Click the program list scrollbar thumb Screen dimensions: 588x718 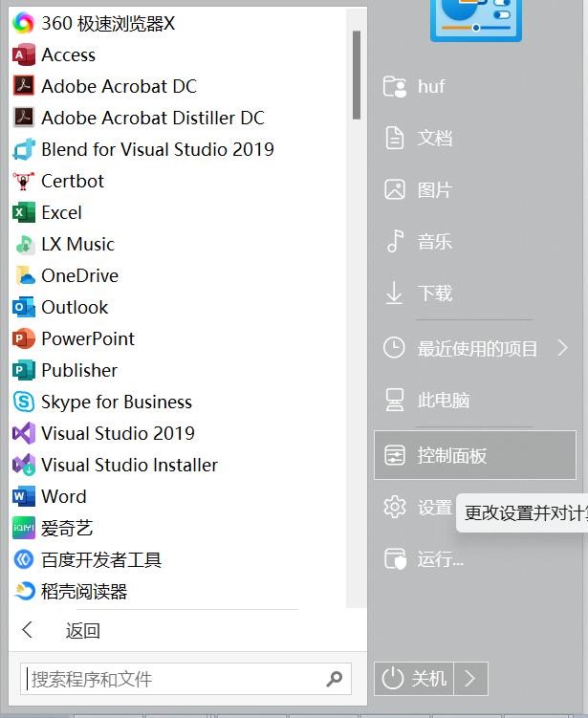coord(357,76)
